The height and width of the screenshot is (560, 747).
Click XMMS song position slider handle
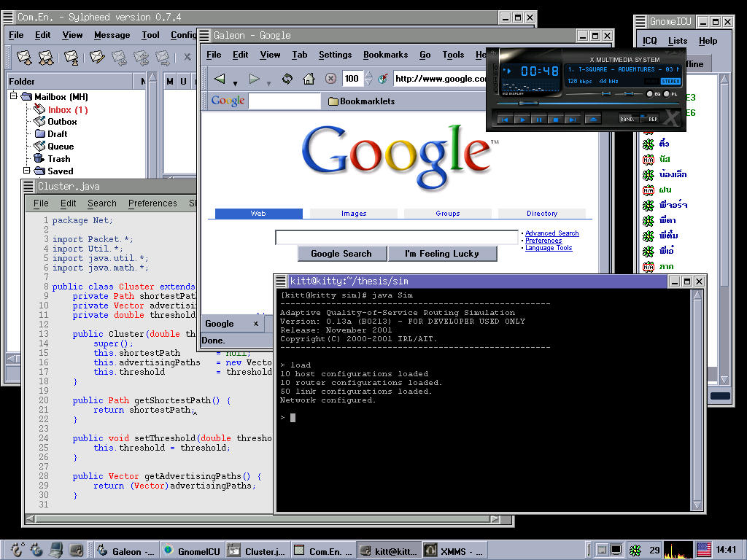click(x=528, y=103)
